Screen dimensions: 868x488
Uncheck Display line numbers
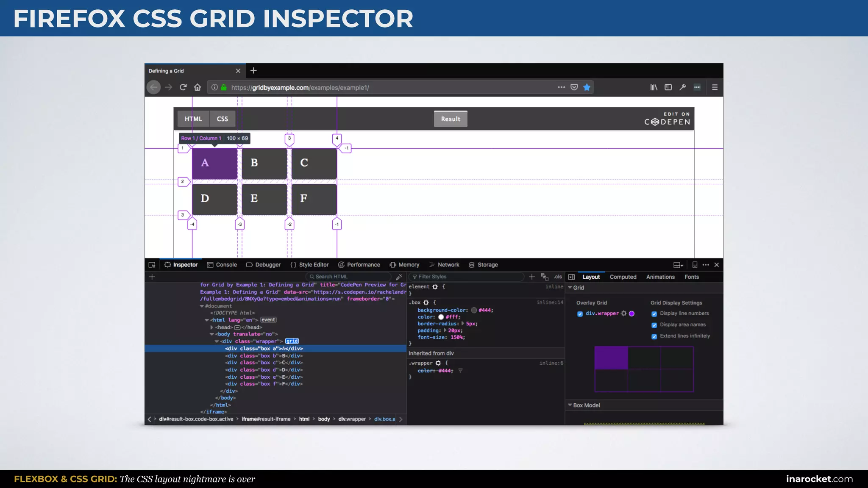pos(654,314)
